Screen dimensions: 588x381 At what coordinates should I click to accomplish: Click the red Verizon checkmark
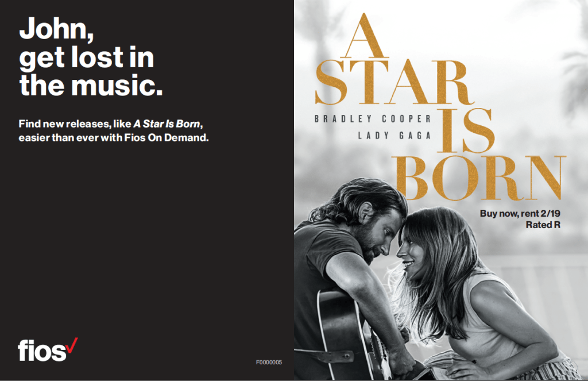coord(72,345)
